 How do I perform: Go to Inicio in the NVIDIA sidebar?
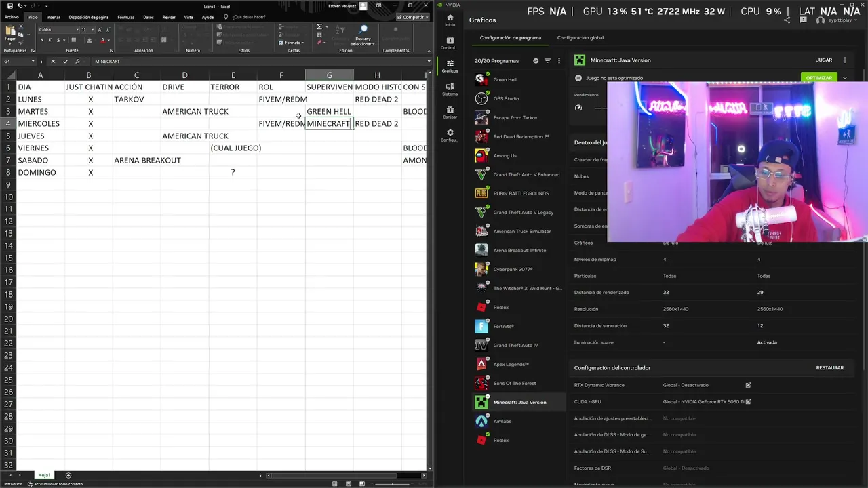pyautogui.click(x=450, y=20)
